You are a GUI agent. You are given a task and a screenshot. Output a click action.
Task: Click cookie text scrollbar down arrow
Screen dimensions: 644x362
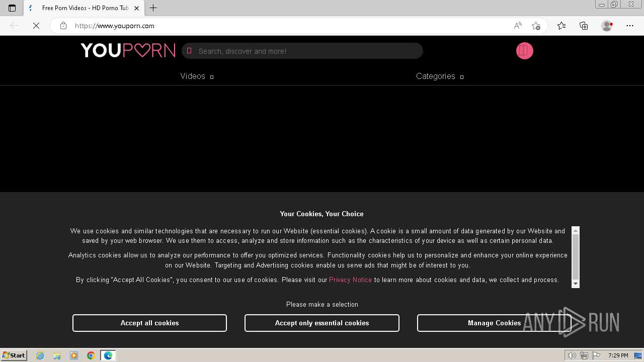(576, 284)
